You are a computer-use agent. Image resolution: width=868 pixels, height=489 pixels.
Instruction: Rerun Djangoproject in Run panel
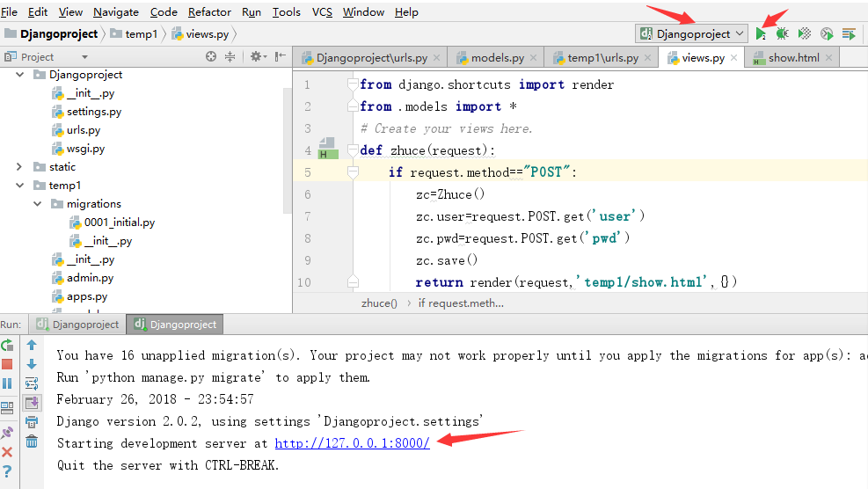(x=7, y=345)
